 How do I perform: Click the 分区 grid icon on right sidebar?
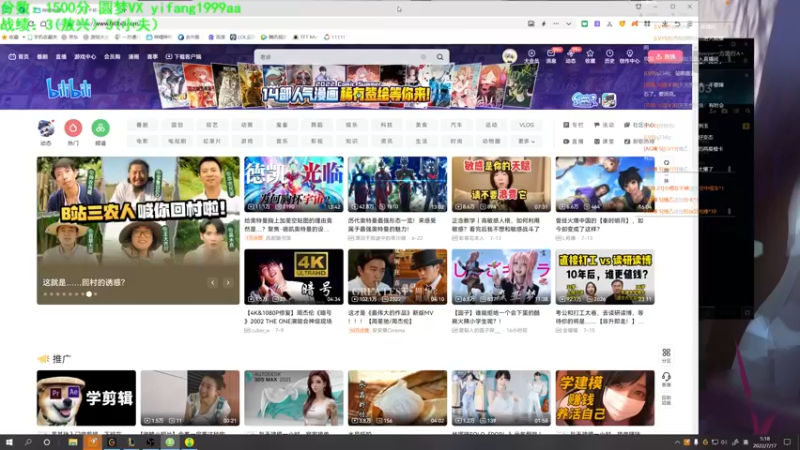pyautogui.click(x=666, y=356)
